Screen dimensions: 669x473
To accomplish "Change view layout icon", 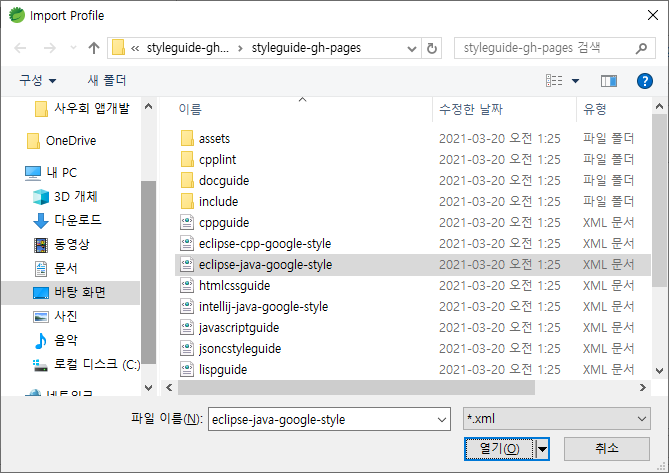I will (554, 80).
